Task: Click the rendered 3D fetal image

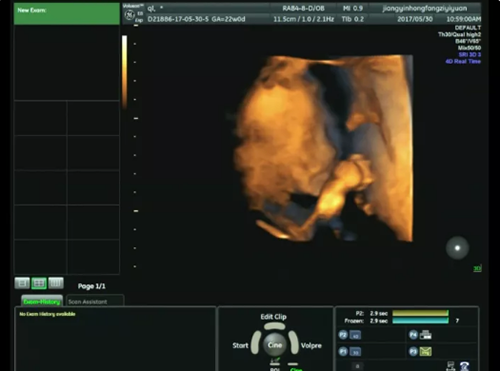Action: [324, 148]
